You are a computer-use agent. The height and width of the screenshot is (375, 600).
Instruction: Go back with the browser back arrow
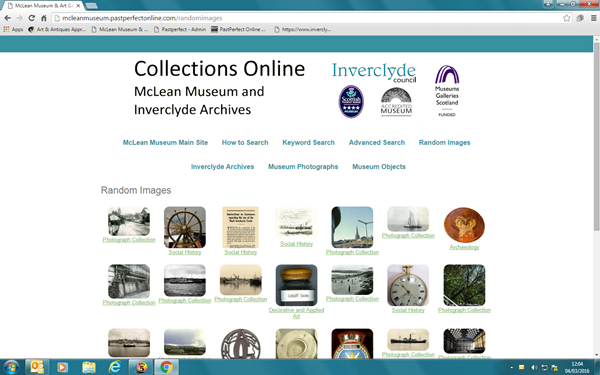click(x=7, y=18)
